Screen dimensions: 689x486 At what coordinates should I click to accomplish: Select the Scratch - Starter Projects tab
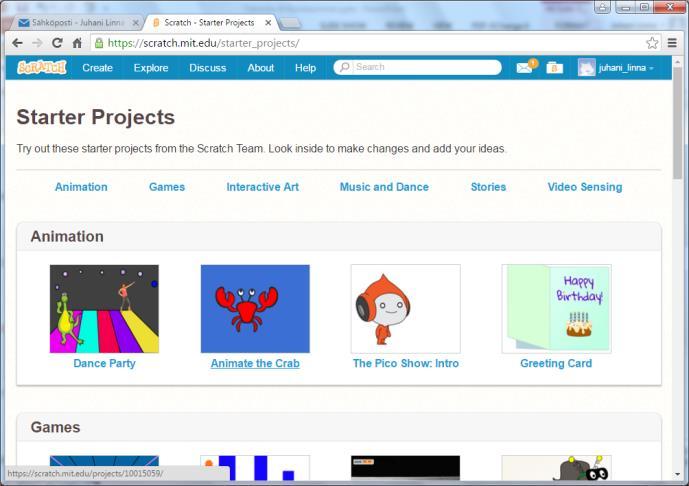(209, 22)
